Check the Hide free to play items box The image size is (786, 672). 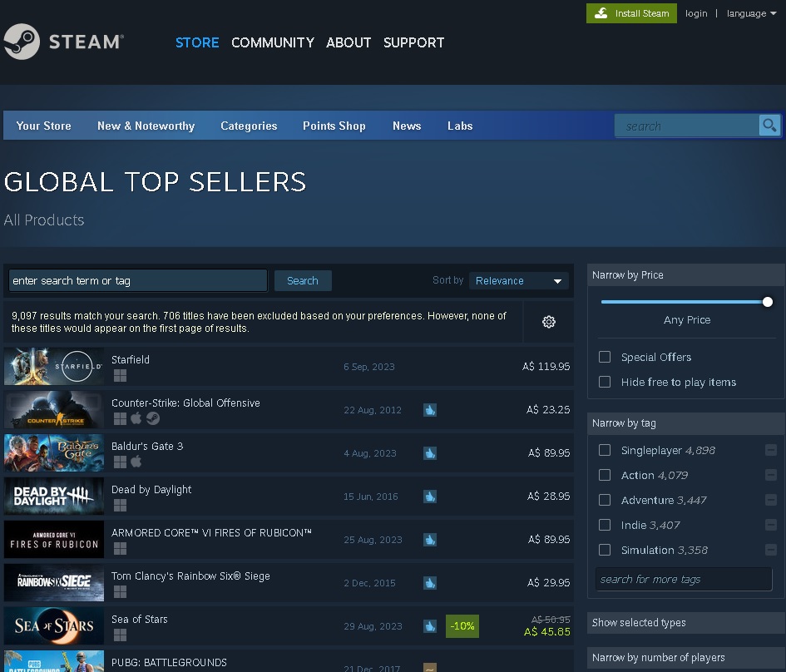tap(605, 382)
